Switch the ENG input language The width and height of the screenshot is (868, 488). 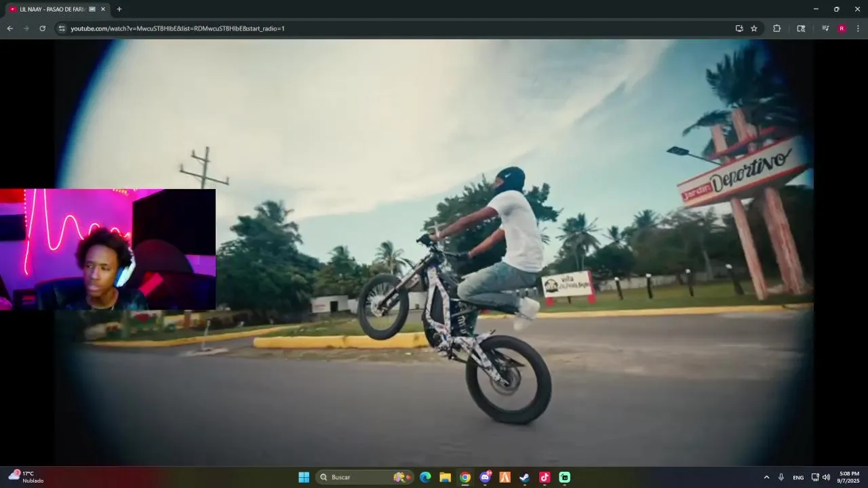[798, 477]
